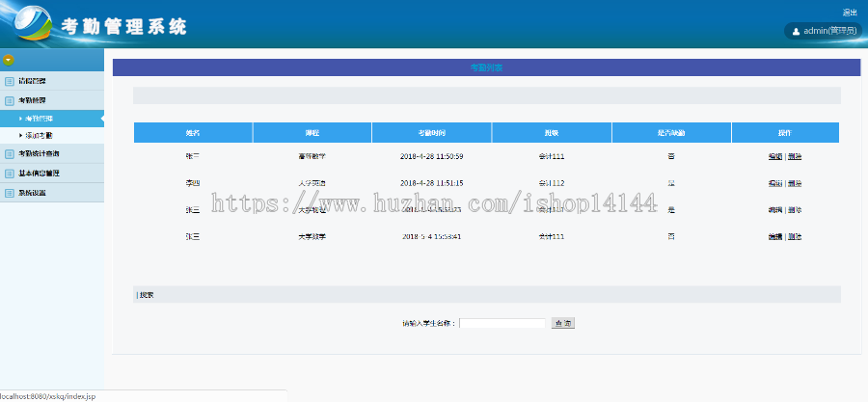
Task: Delete the 张三 大学数学 attendance record
Action: click(x=795, y=236)
